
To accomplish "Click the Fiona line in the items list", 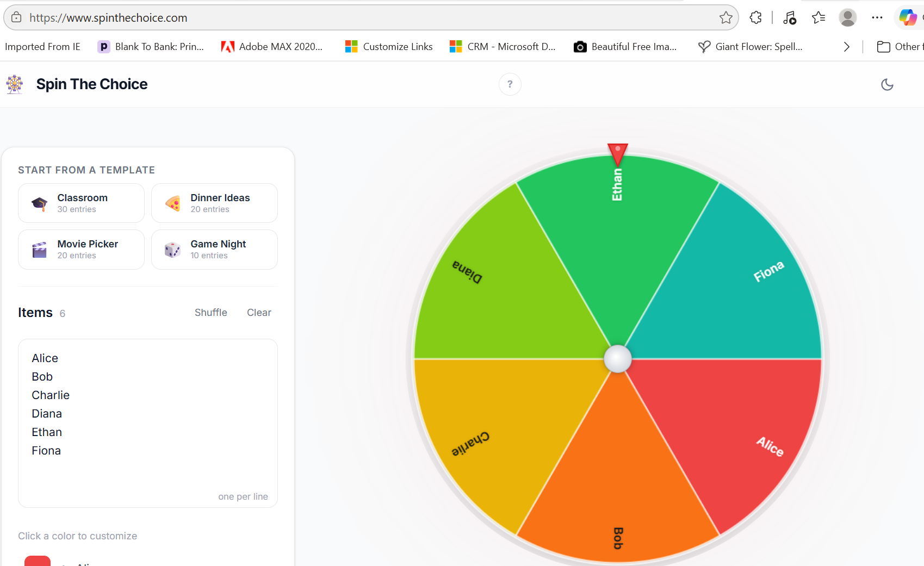I will [x=46, y=451].
